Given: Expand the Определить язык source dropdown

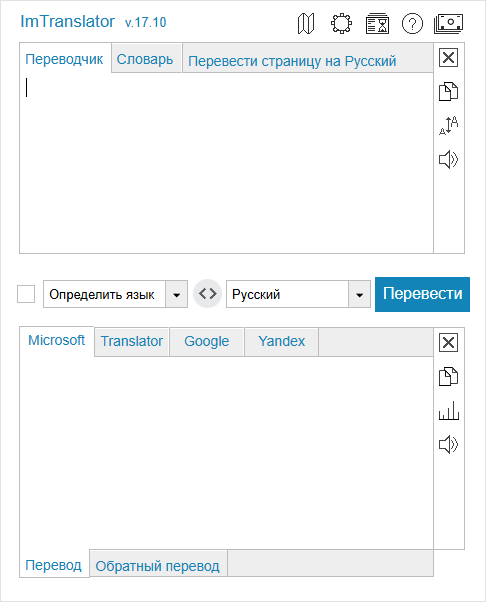Looking at the screenshot, I should tap(116, 294).
